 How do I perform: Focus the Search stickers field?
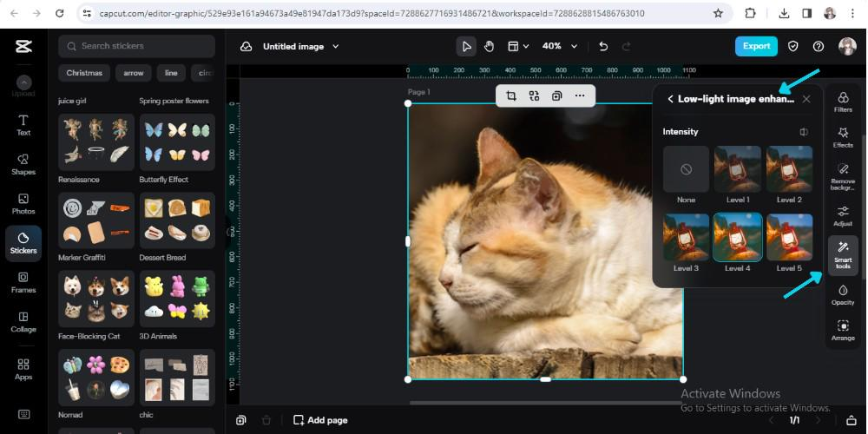(x=137, y=47)
